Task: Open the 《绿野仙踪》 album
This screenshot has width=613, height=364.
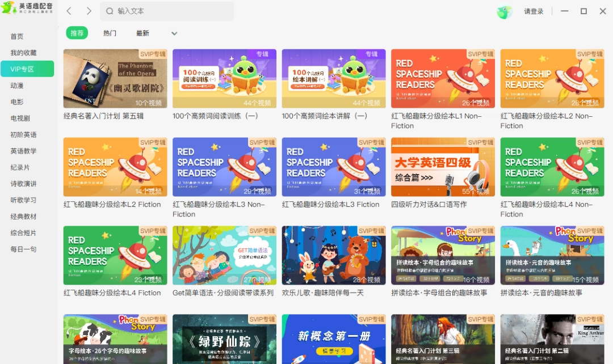Action: click(x=224, y=340)
